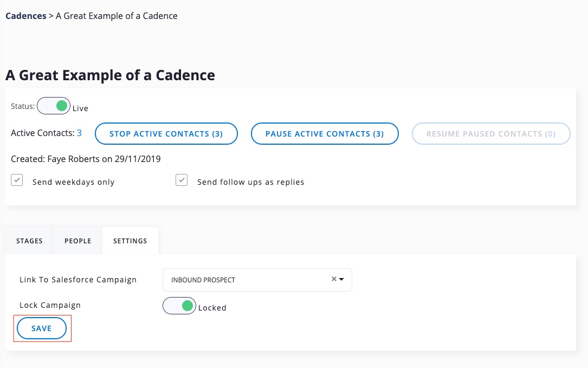Open the People tab
Viewport: 588px width, 368px height.
tap(77, 241)
